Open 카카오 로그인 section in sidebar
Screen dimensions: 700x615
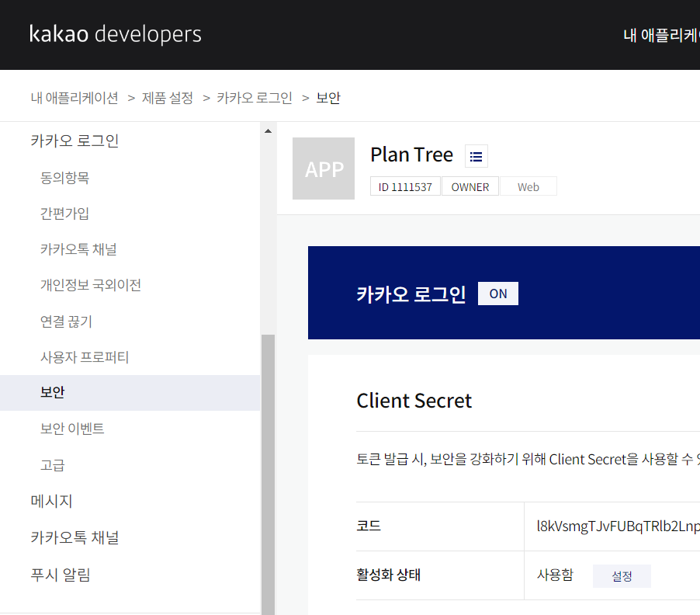[75, 141]
